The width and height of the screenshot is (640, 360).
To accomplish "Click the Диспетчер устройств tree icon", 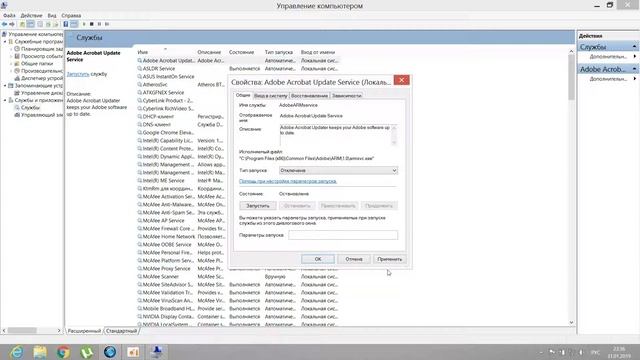I will click(x=17, y=78).
